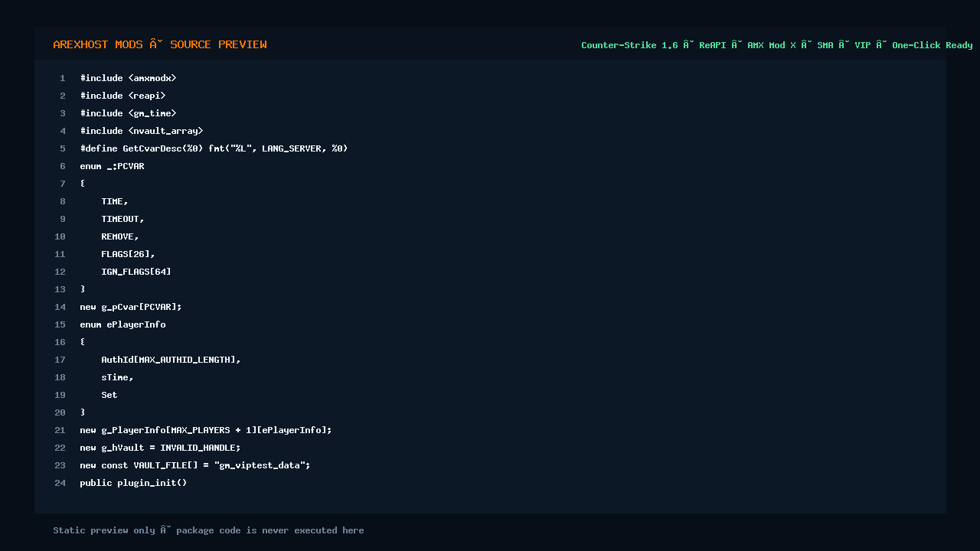This screenshot has height=551, width=980.
Task: Click the 'Static preview only' footer note
Action: point(208,530)
